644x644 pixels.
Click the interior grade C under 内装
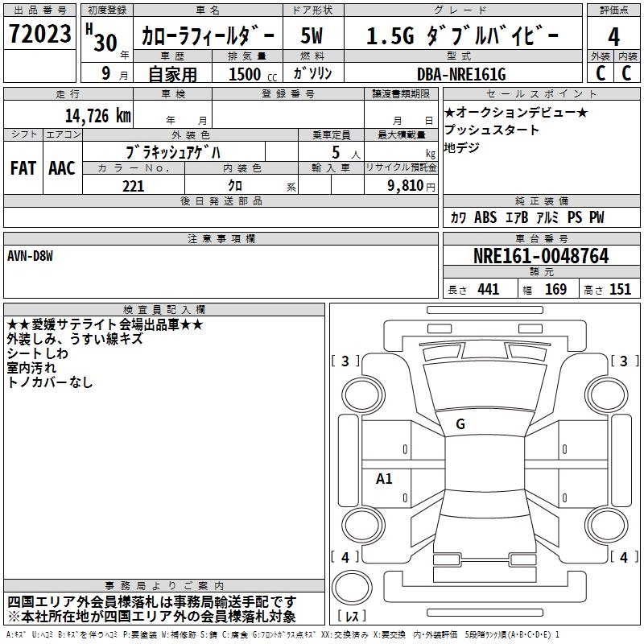[626, 73]
